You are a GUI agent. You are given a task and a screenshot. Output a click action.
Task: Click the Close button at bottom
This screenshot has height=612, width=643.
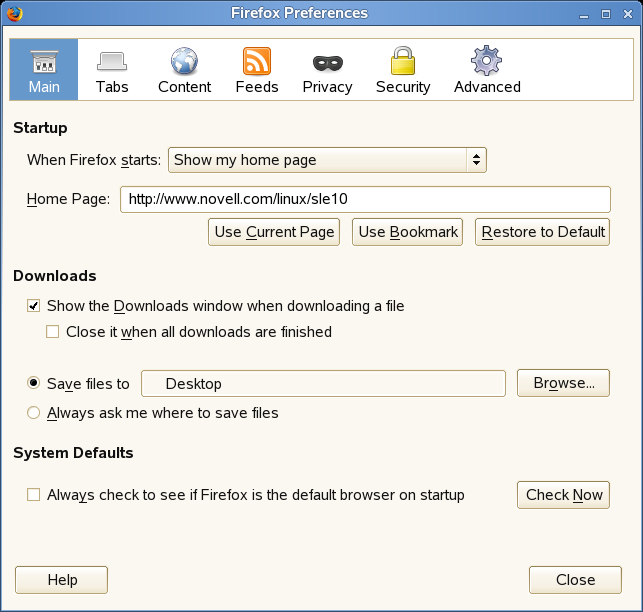[575, 580]
